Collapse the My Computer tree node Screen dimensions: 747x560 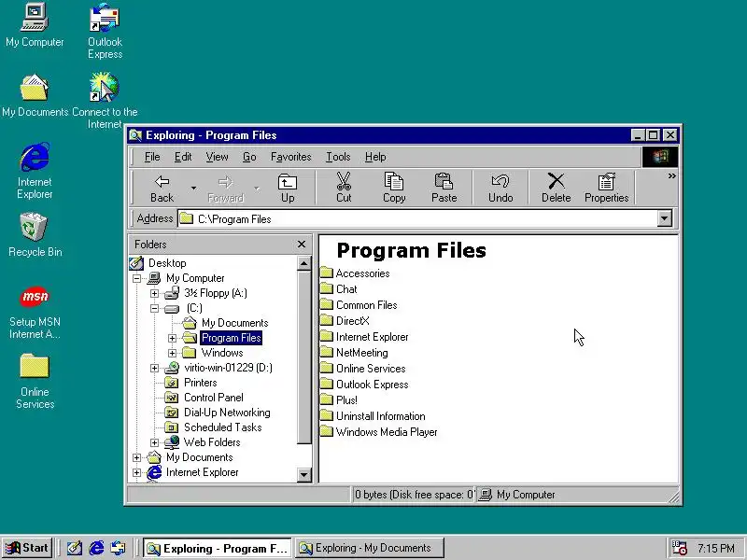point(136,278)
